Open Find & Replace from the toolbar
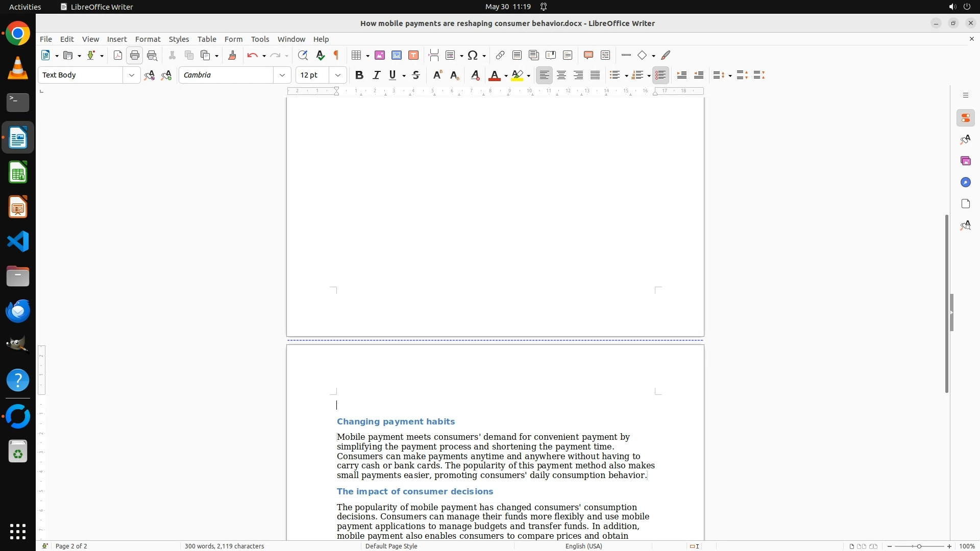 [303, 55]
